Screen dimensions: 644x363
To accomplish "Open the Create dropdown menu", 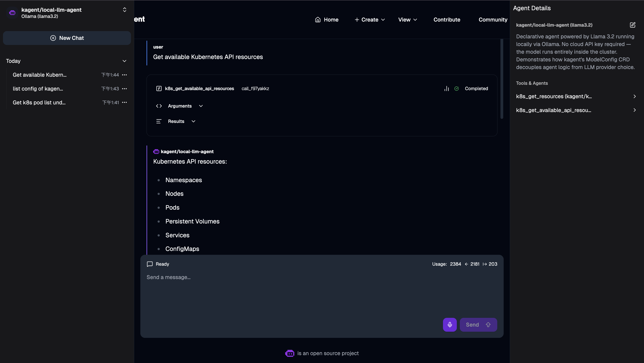I will pyautogui.click(x=369, y=20).
